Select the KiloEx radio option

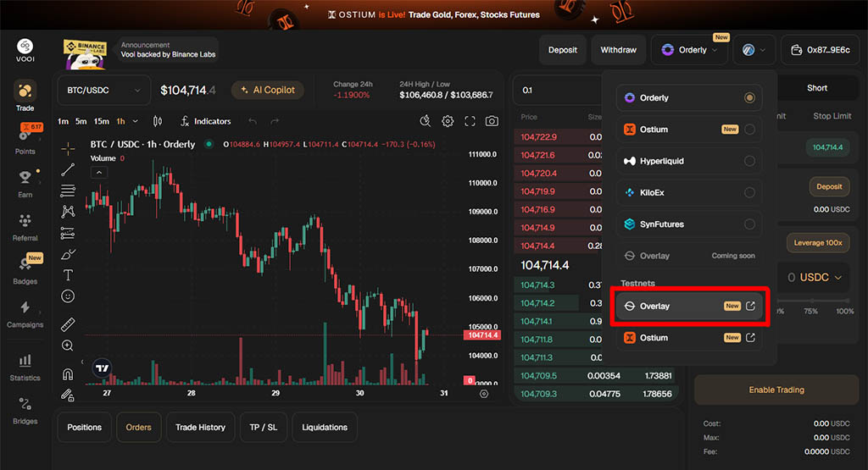(749, 192)
